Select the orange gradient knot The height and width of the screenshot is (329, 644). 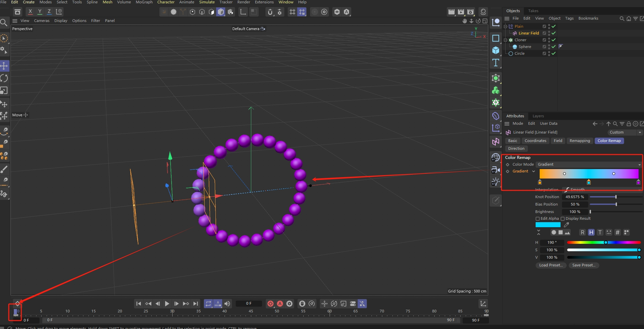[x=540, y=183]
